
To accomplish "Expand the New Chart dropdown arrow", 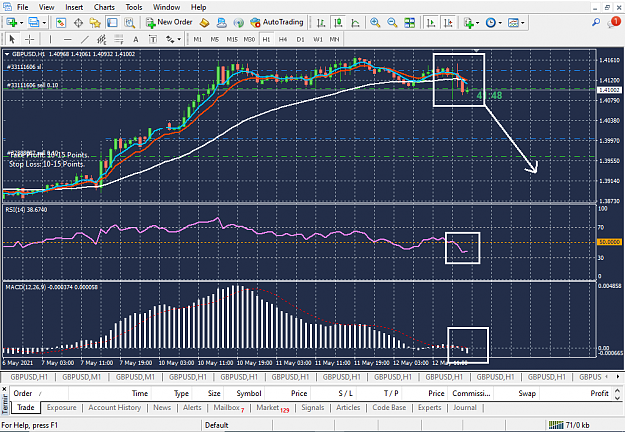I will [x=22, y=23].
